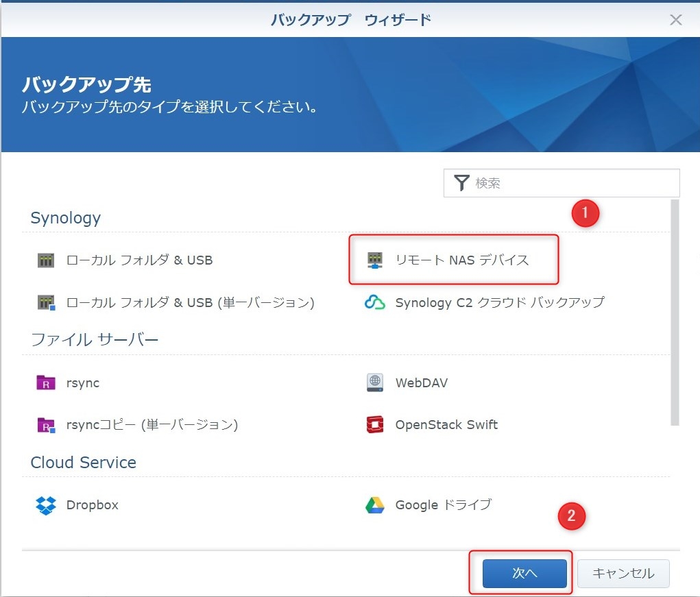This screenshot has width=700, height=597.
Task: Select the rsync folder icon
Action: tap(45, 382)
